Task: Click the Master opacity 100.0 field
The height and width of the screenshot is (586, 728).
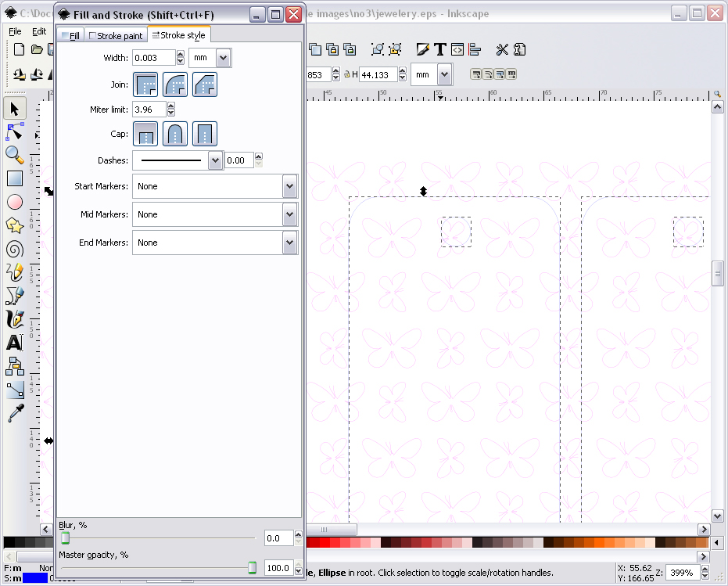Action: 279,568
